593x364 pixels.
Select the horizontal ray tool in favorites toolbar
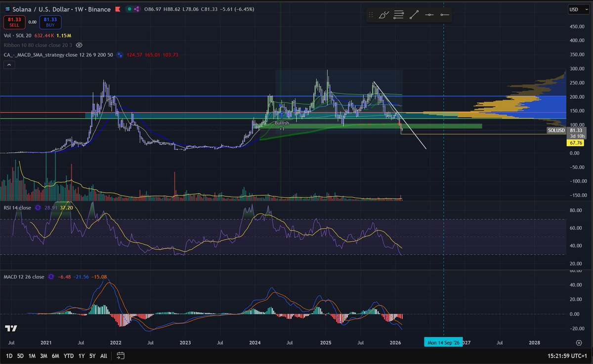[444, 15]
